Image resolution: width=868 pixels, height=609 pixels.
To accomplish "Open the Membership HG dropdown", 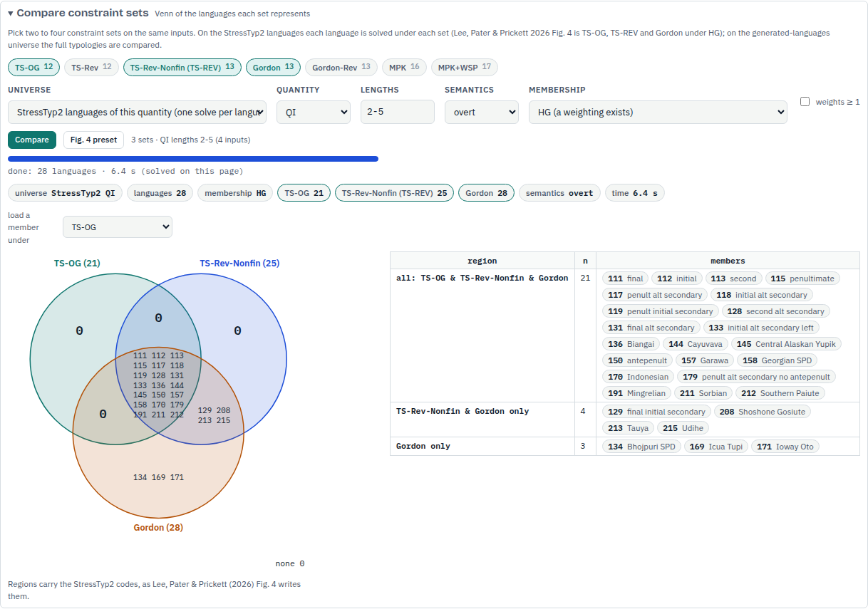I will tap(658, 112).
